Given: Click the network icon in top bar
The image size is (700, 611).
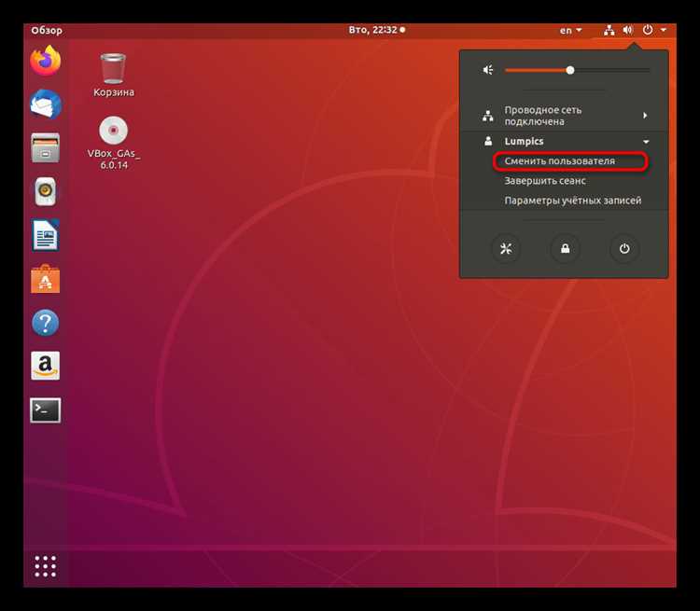Looking at the screenshot, I should point(609,30).
